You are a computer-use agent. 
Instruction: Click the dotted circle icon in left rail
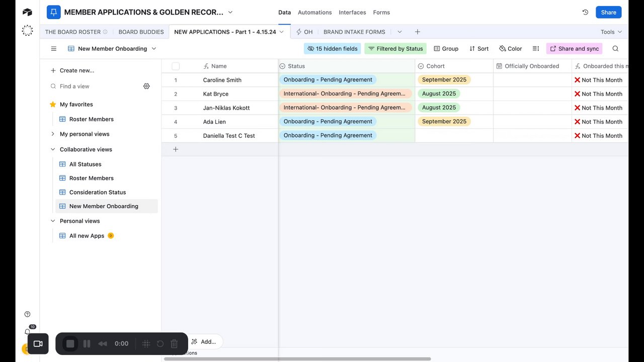tap(27, 31)
